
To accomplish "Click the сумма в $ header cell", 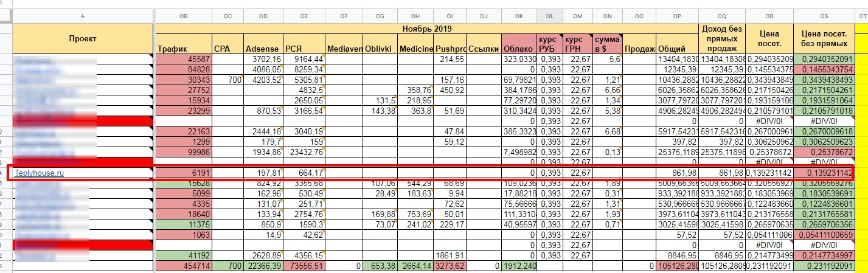I will (606, 44).
